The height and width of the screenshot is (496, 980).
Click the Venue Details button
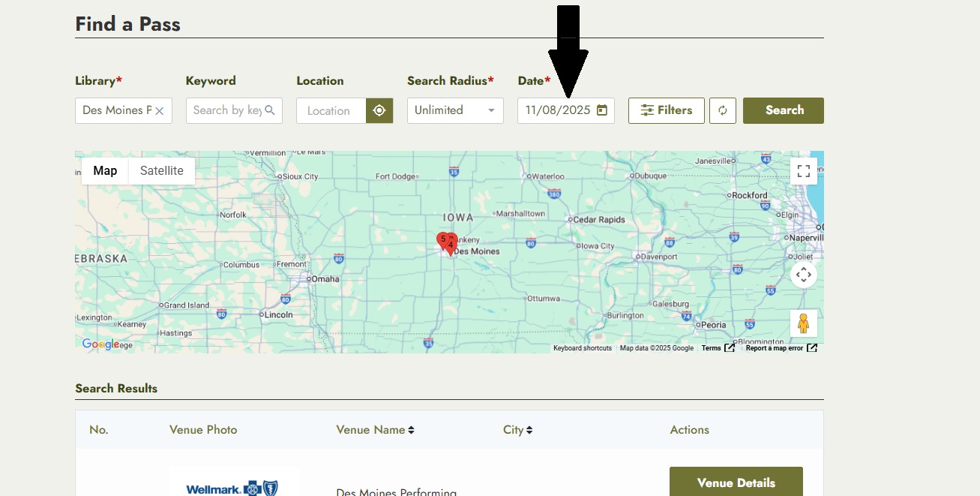click(736, 482)
